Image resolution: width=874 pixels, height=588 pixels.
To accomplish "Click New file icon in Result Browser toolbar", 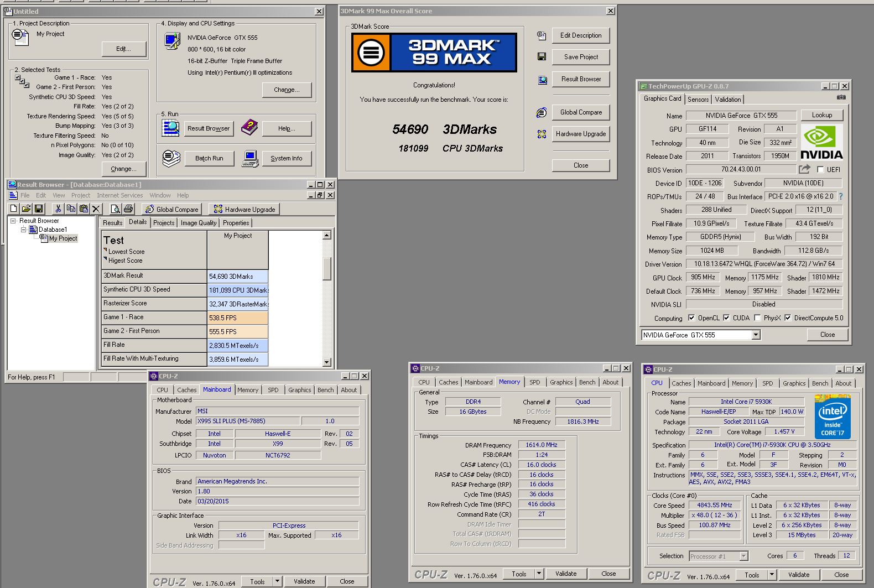I will pyautogui.click(x=14, y=209).
